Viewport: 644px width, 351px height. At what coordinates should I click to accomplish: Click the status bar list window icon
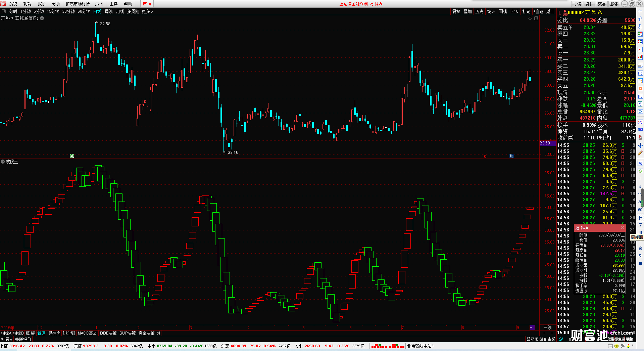point(611,346)
